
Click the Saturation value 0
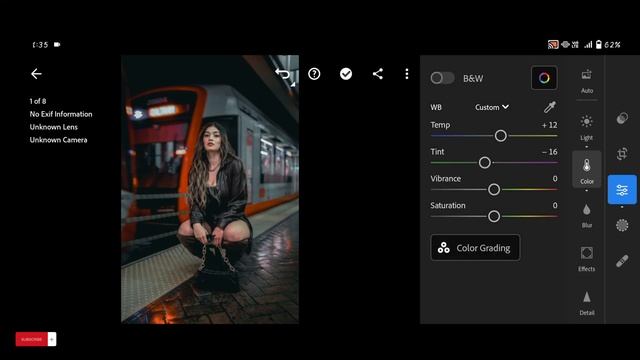555,205
